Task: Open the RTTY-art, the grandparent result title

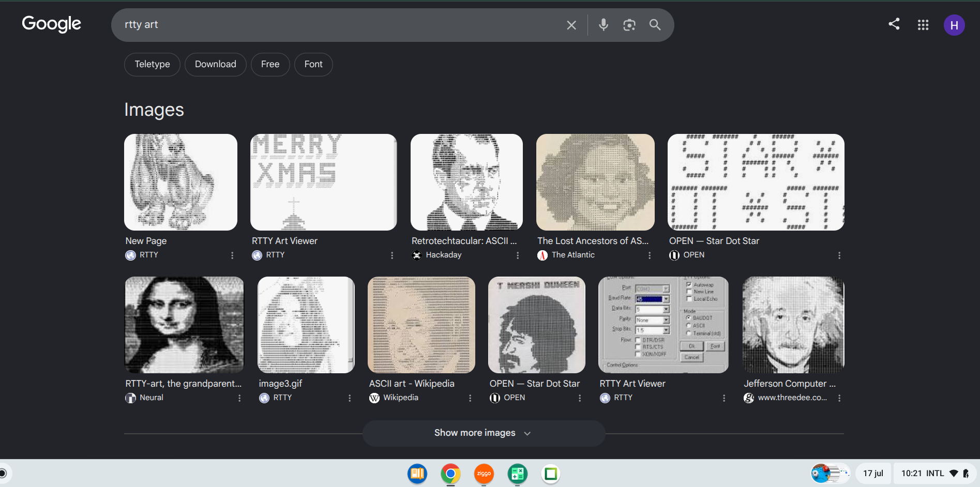Action: point(184,384)
